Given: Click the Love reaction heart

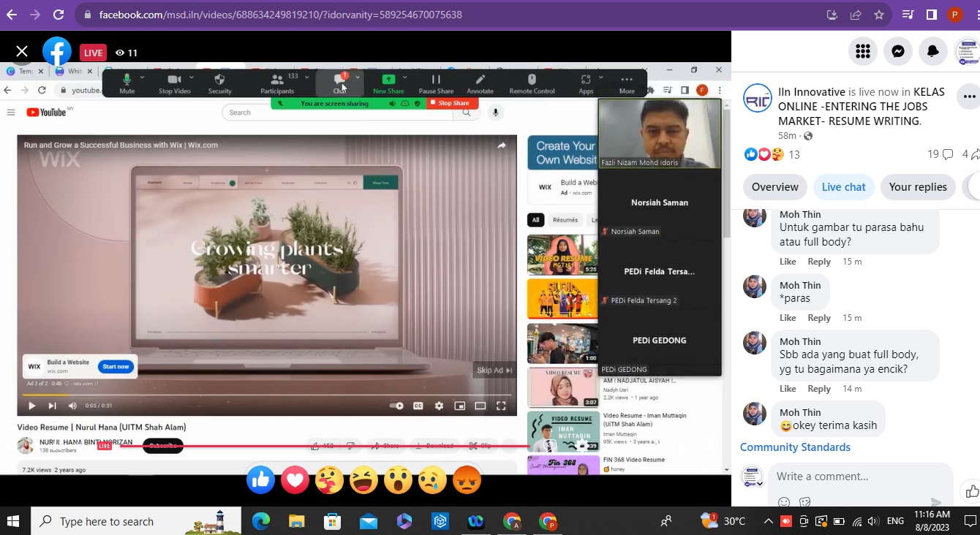Looking at the screenshot, I should pyautogui.click(x=295, y=480).
